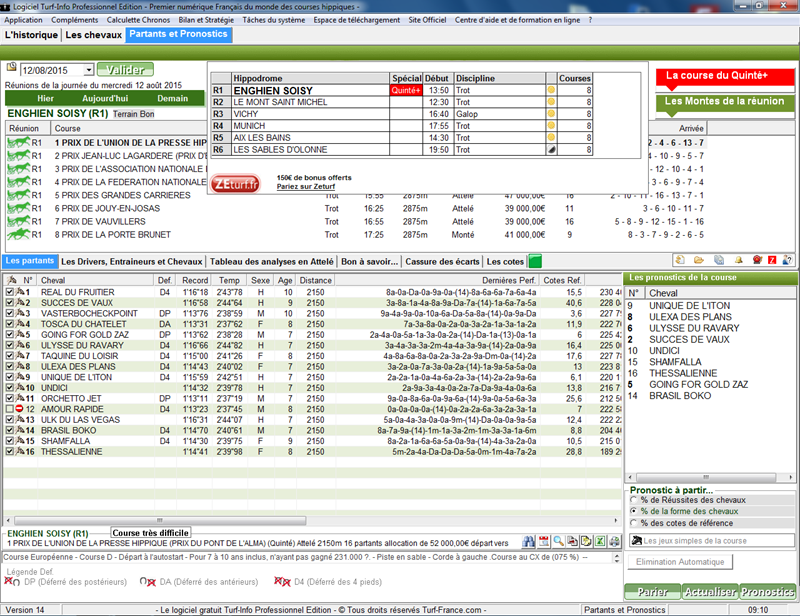Open the calendar icon in race toolbar

544,541
